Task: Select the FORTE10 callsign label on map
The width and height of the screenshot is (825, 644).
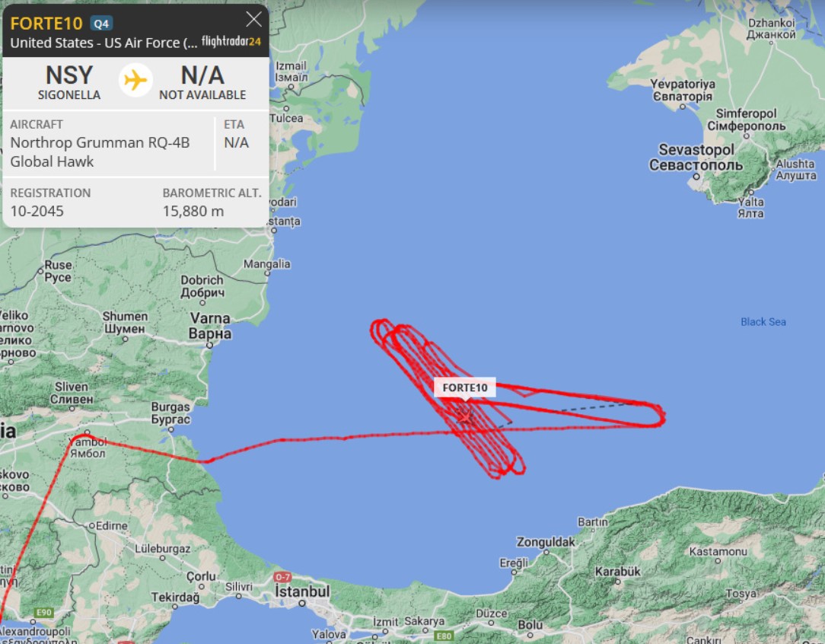Action: click(x=464, y=387)
